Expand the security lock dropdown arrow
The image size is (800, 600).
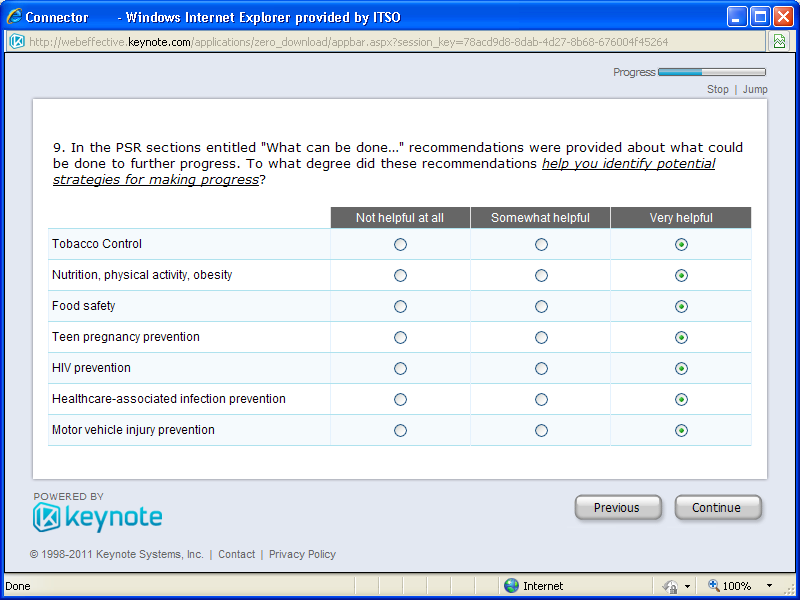[x=687, y=586]
